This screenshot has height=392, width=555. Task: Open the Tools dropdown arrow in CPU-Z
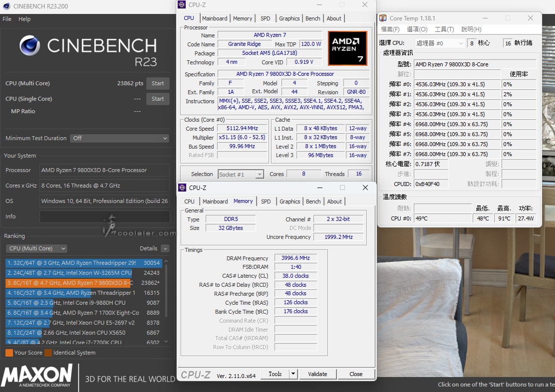pos(293,374)
